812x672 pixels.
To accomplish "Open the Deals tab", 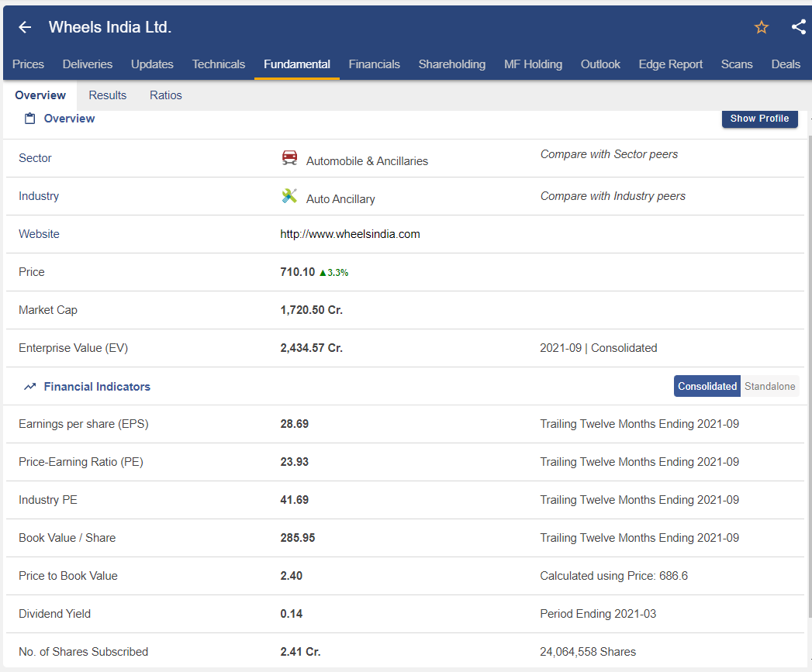I will 786,64.
